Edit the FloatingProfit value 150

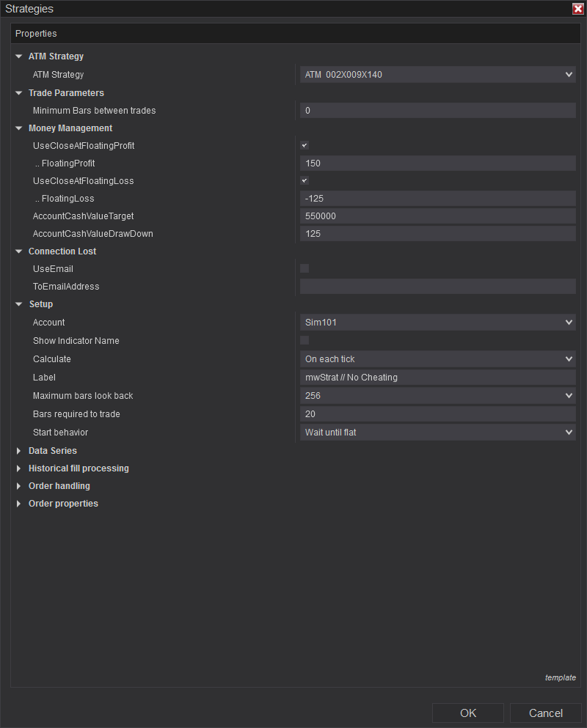click(438, 163)
